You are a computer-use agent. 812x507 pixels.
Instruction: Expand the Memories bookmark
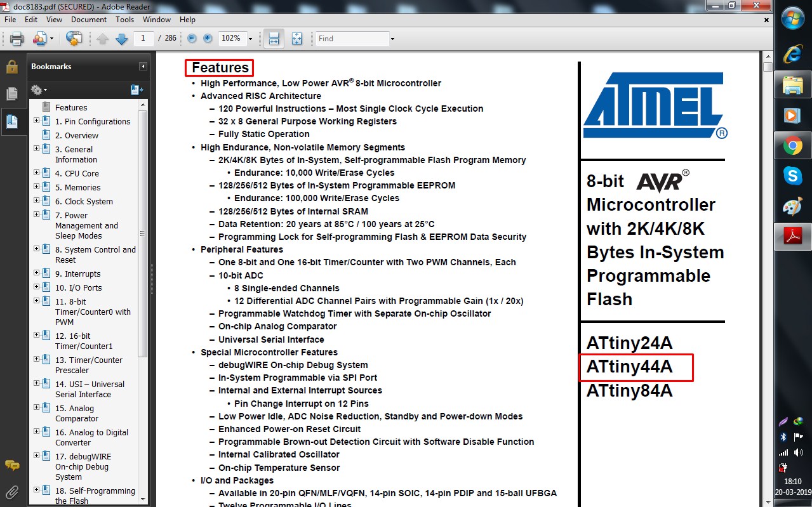click(x=36, y=187)
